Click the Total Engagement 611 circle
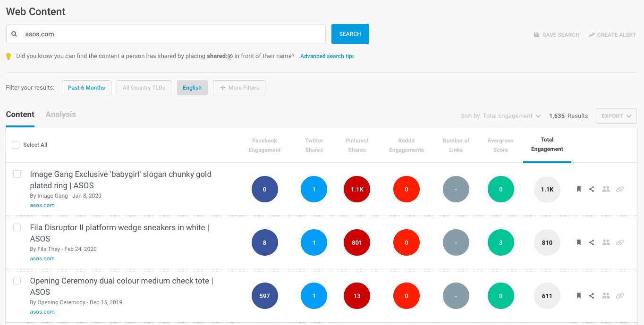The height and width of the screenshot is (325, 644). [x=547, y=296]
